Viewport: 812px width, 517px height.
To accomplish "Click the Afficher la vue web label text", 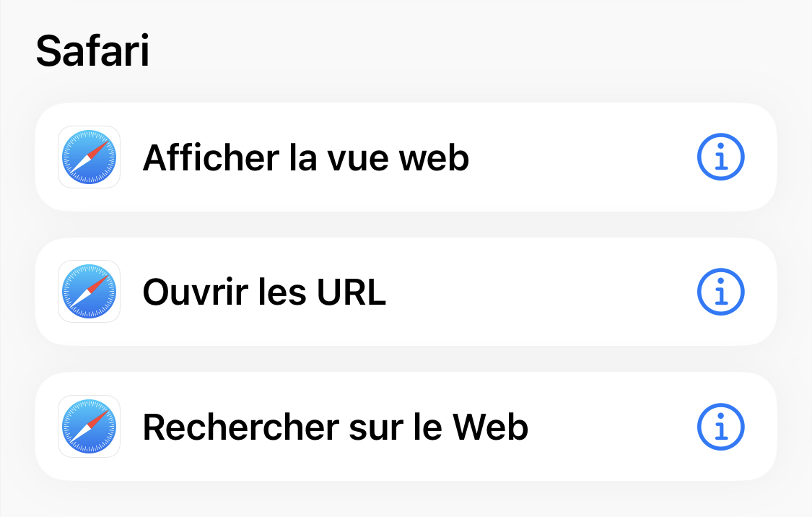I will point(306,157).
